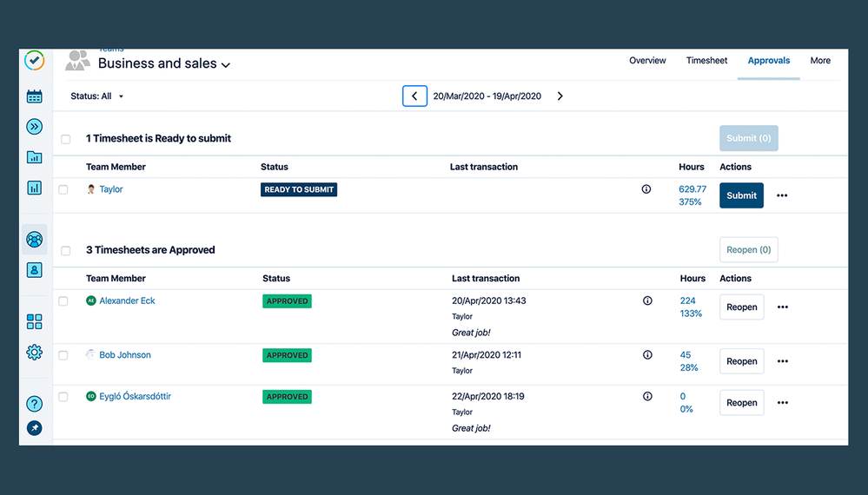Open Bob Johnson's member link
This screenshot has width=868, height=495.
(x=124, y=355)
